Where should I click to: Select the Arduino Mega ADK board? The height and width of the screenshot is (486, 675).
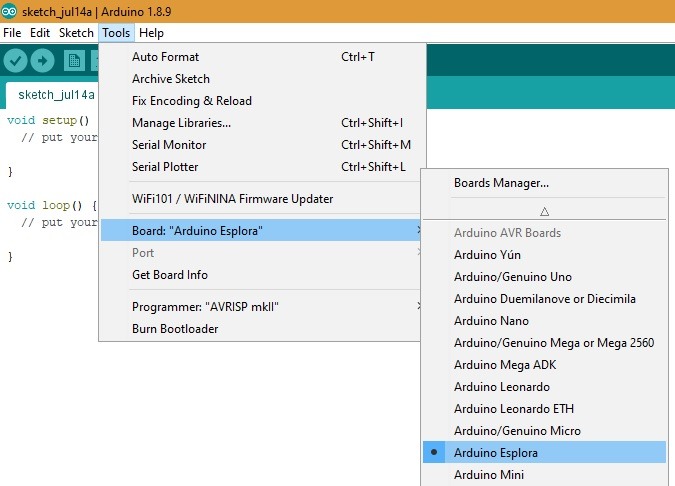[x=544, y=365]
